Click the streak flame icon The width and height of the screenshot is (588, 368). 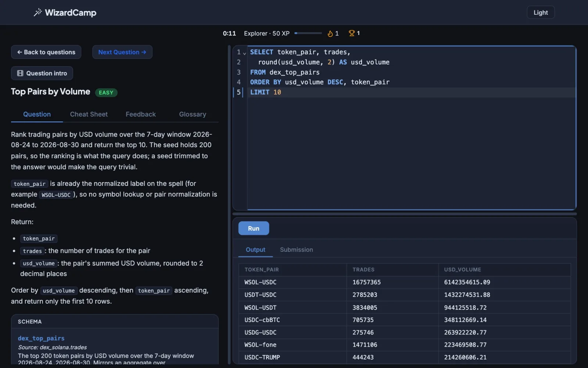(x=330, y=33)
